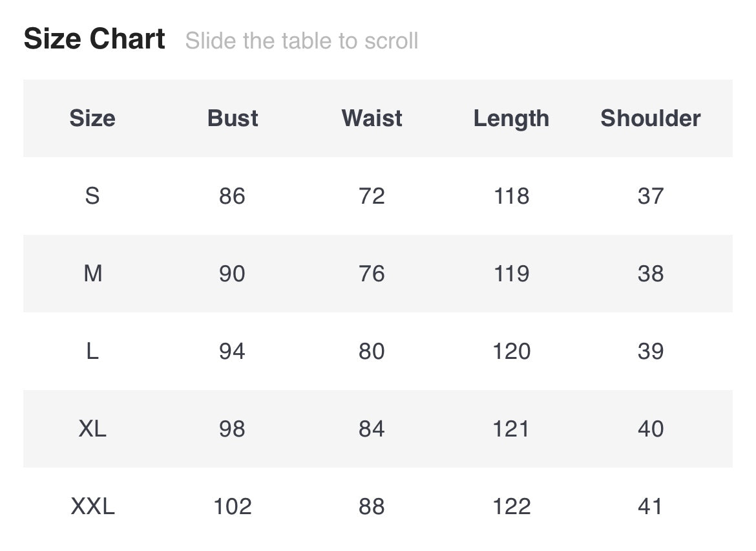The width and height of the screenshot is (756, 551).
Task: Select the M size row label
Action: 92,274
